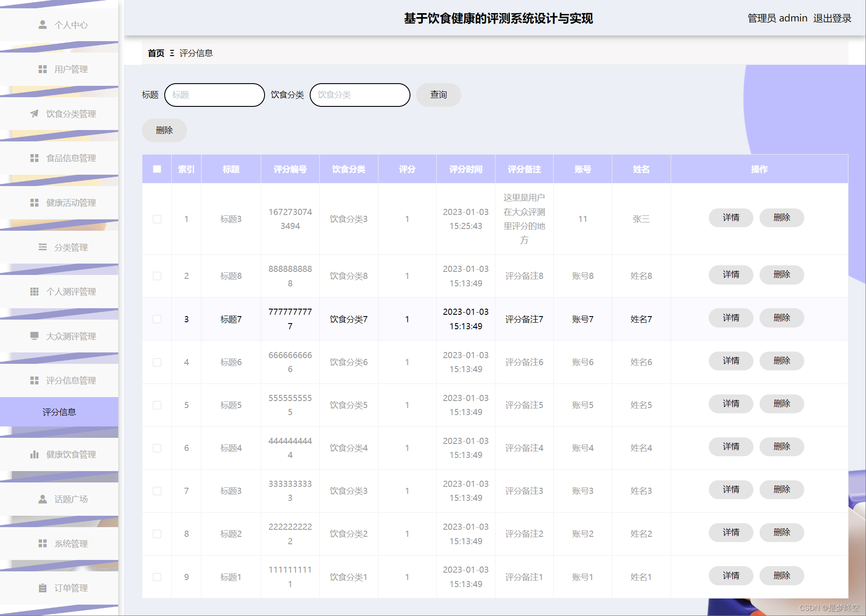Click the user icon beside 话题广场
The height and width of the screenshot is (616, 866).
click(42, 499)
